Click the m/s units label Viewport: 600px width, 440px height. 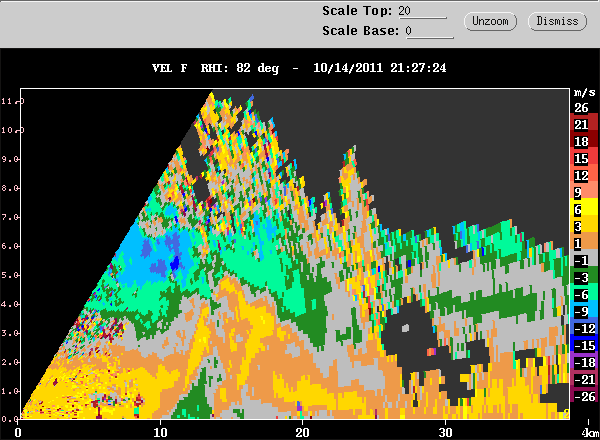585,93
